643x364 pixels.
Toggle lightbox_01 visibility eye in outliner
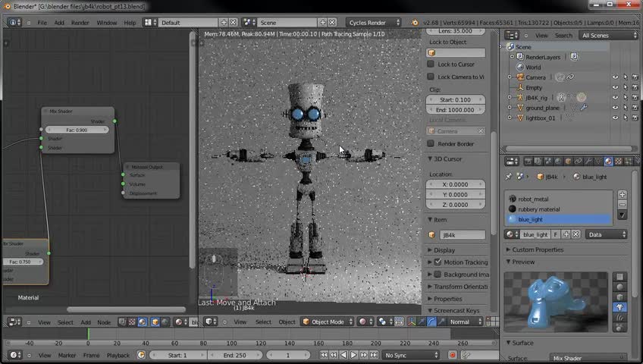tap(615, 118)
